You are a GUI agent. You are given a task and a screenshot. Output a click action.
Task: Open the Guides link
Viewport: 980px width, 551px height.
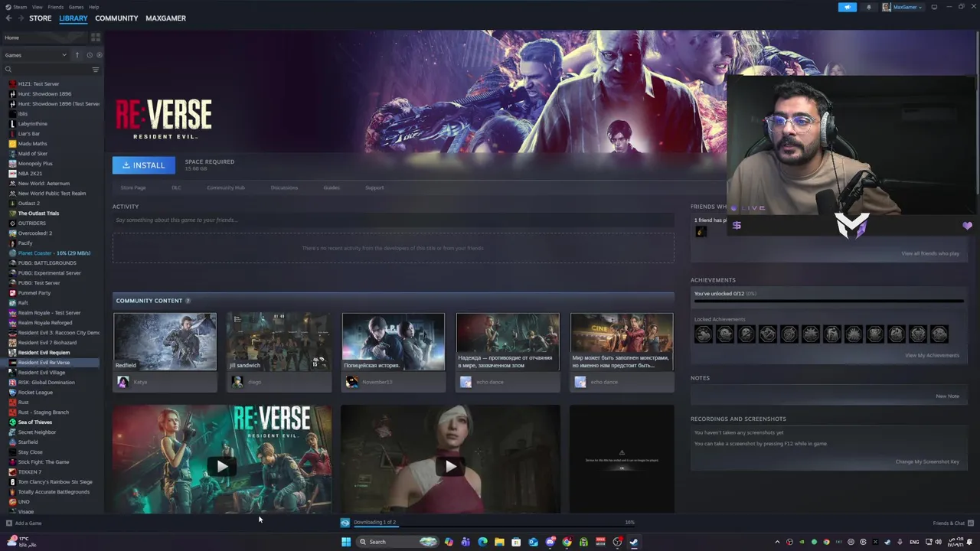tap(332, 187)
